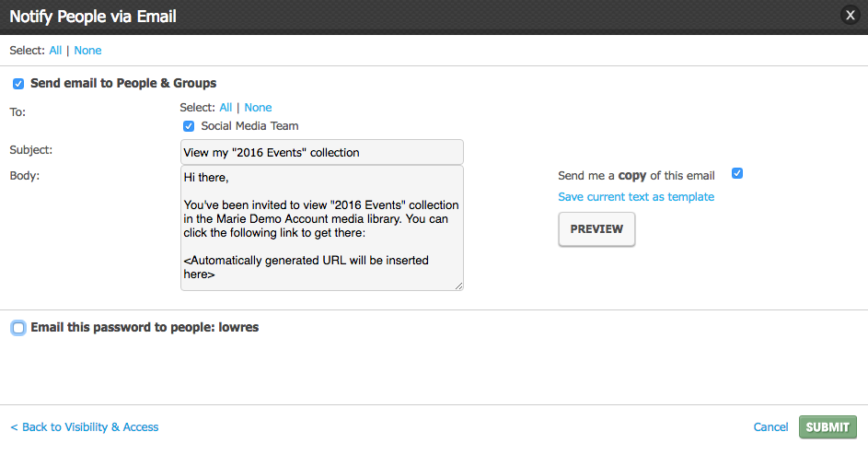Grab the Body text area resize handle
868x455 pixels.
tap(458, 286)
